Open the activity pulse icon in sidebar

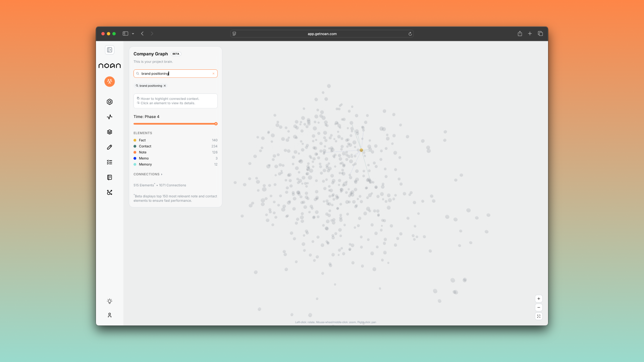click(x=109, y=117)
